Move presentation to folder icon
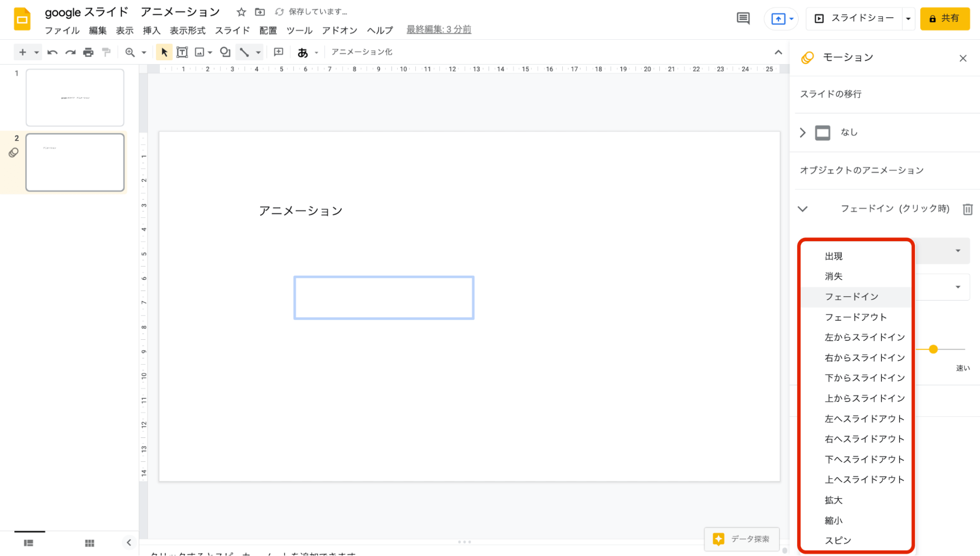The height and width of the screenshot is (556, 980). tap(260, 12)
